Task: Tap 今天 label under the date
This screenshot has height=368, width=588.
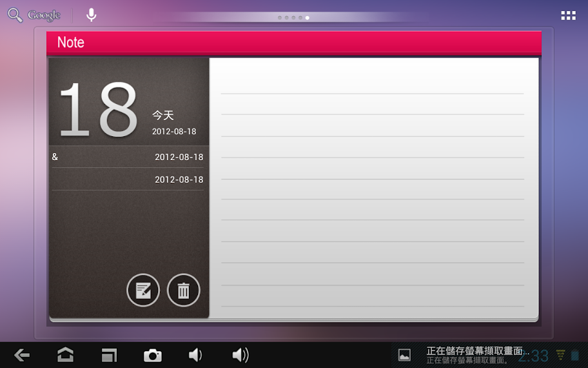Action: point(162,116)
